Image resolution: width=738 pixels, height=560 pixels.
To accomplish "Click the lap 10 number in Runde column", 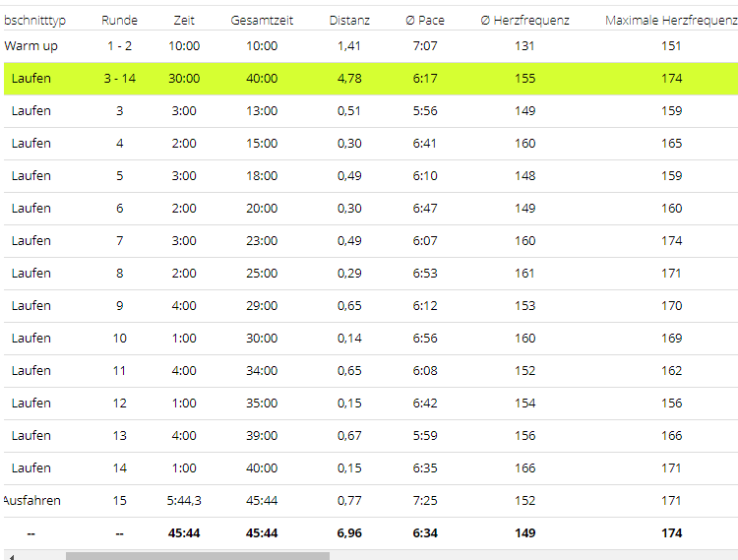I will (x=119, y=339).
